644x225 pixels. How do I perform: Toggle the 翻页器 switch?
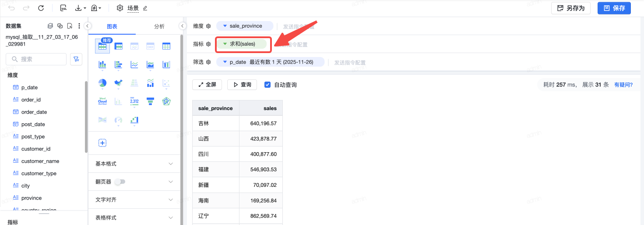tap(120, 182)
